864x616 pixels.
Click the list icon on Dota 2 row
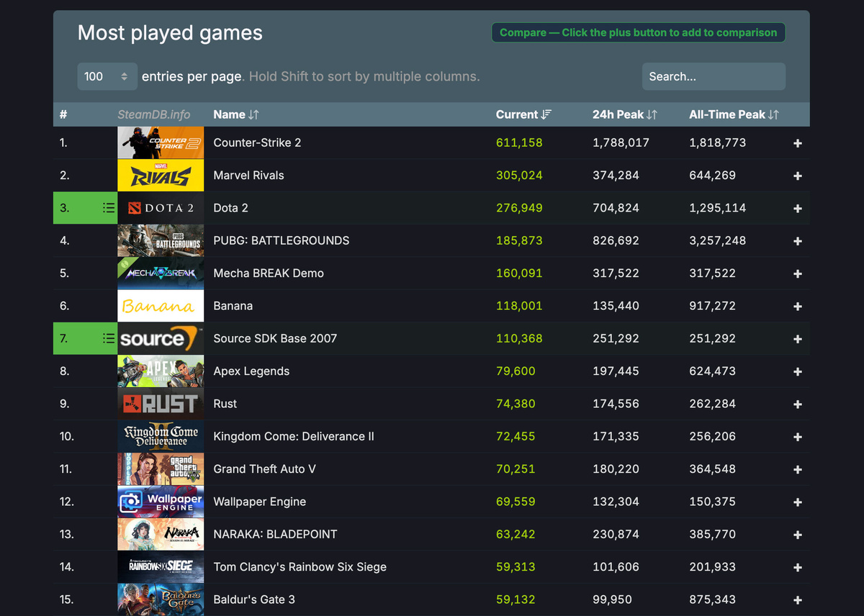pos(109,208)
